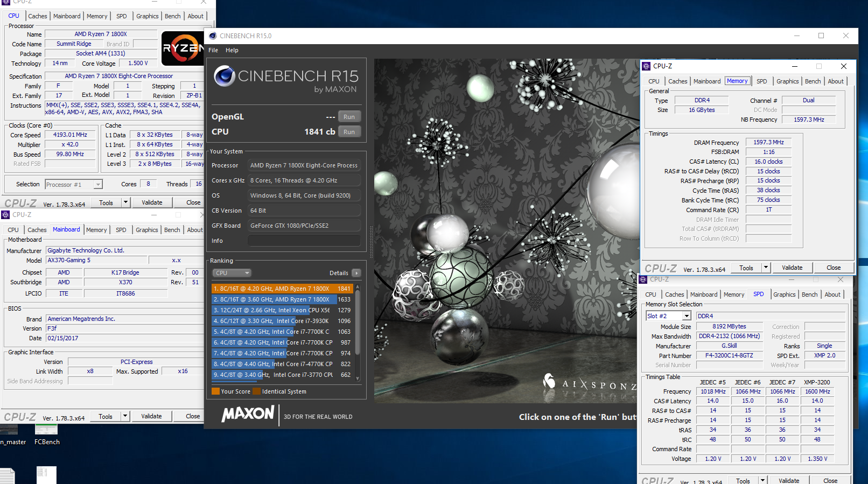Click the GFX Board GeForce GTX 1080 field
868x484 pixels.
tap(304, 226)
